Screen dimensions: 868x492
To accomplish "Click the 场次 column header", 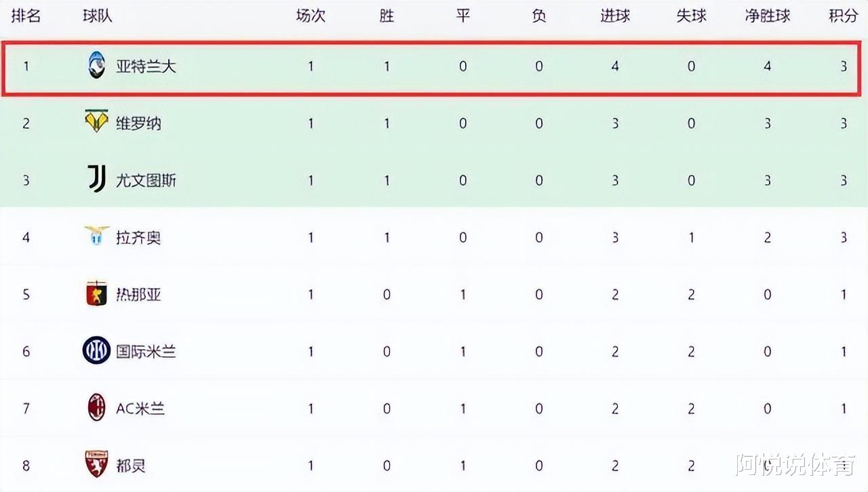I will (311, 16).
